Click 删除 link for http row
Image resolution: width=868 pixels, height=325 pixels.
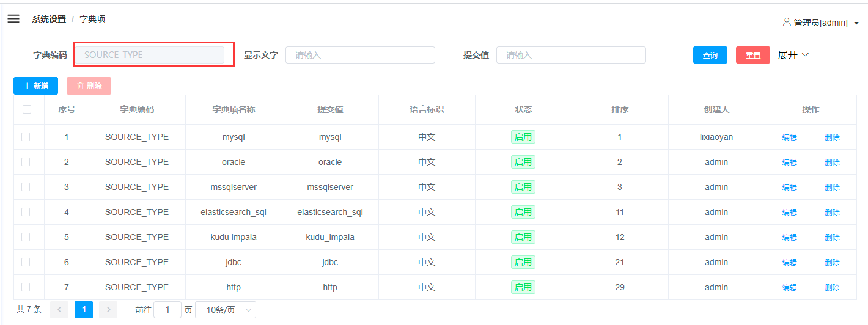(832, 288)
